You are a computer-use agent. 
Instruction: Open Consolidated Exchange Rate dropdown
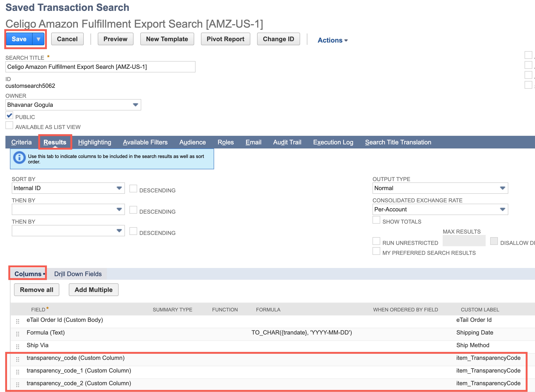440,209
